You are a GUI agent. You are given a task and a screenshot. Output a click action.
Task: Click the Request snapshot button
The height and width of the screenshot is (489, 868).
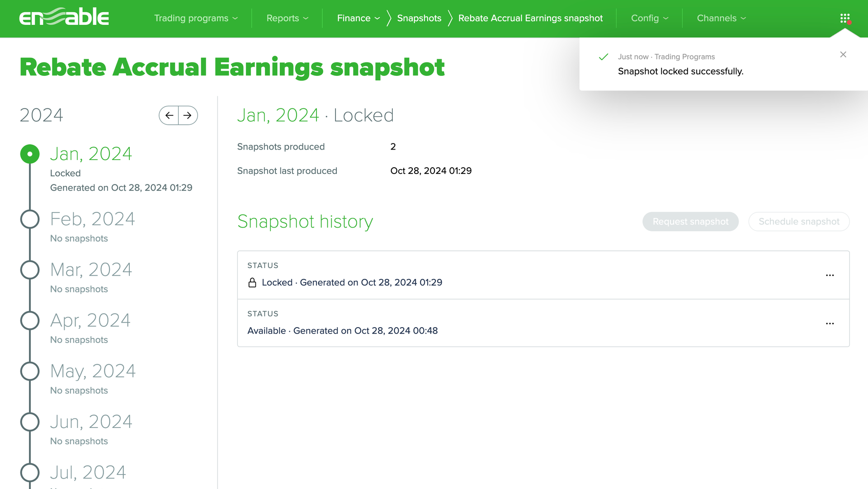[x=690, y=221]
